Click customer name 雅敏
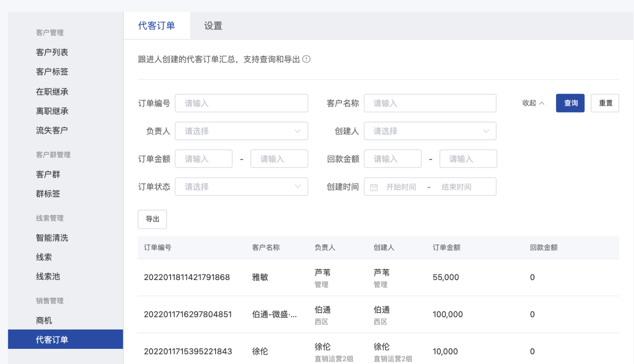The height and width of the screenshot is (364, 634). click(260, 277)
